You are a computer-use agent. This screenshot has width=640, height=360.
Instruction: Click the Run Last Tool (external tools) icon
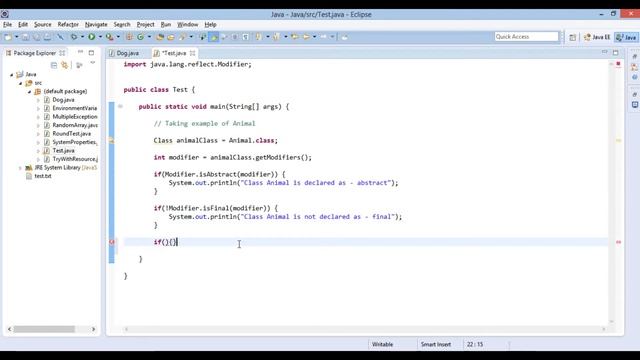pyautogui.click(x=109, y=37)
